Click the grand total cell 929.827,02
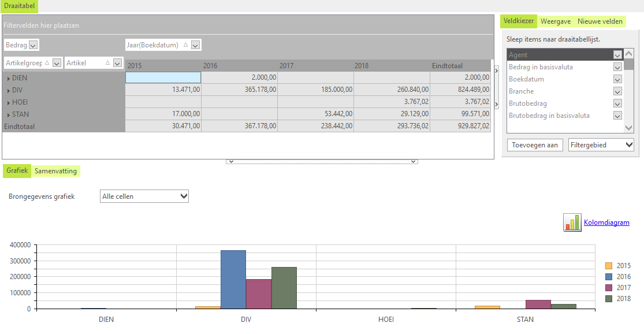 point(460,126)
